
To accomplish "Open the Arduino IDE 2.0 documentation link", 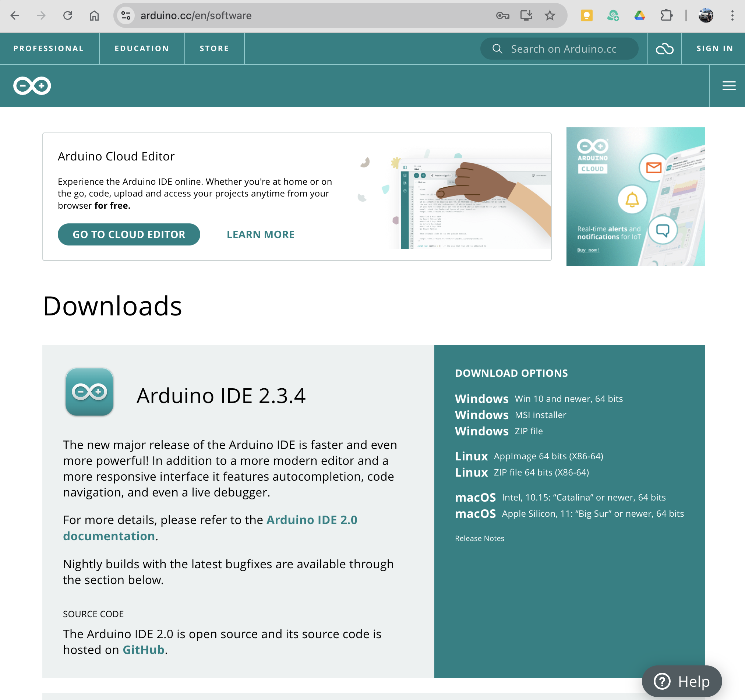I will [x=210, y=528].
